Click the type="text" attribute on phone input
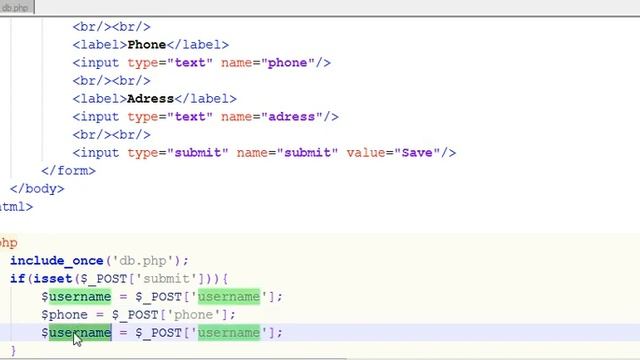Viewport: 640px width, 360px height. coord(170,63)
